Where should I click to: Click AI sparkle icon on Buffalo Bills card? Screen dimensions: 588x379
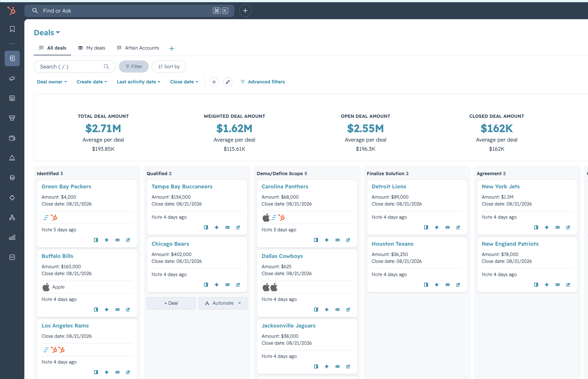pyautogui.click(x=107, y=310)
